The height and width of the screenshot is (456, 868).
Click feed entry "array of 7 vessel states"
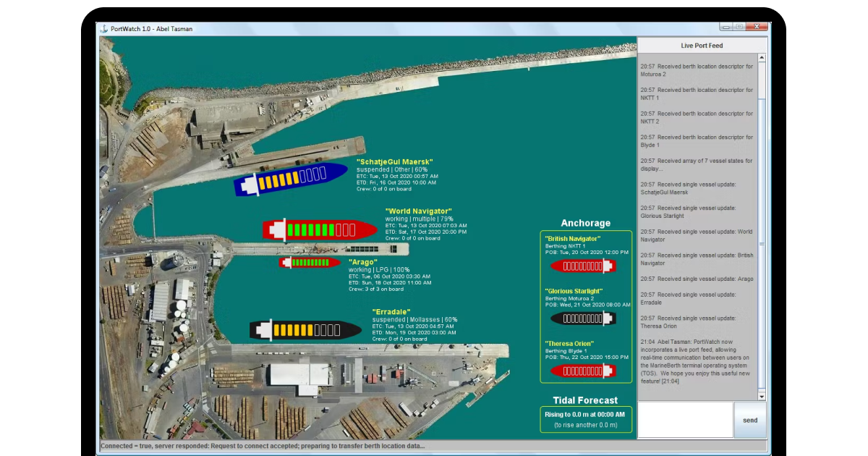point(696,165)
